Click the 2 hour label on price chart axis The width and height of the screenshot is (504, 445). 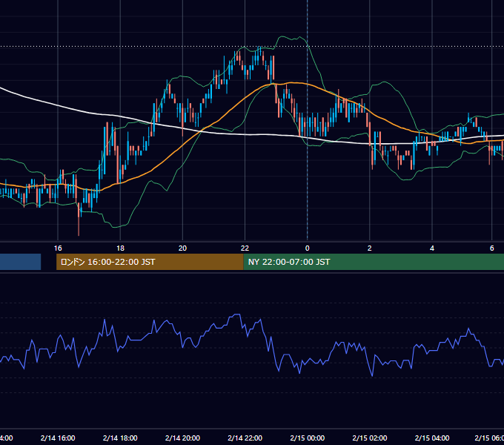point(370,248)
